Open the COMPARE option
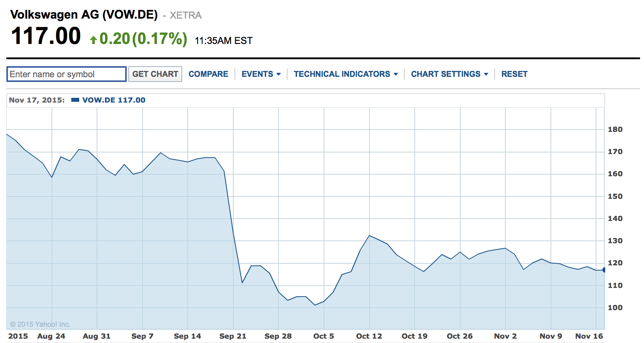 [208, 74]
